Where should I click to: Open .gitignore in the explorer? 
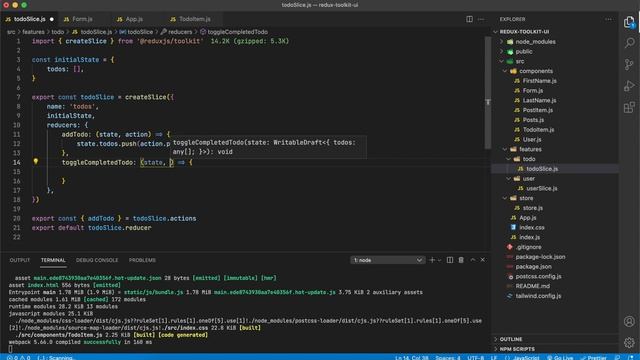coord(528,247)
